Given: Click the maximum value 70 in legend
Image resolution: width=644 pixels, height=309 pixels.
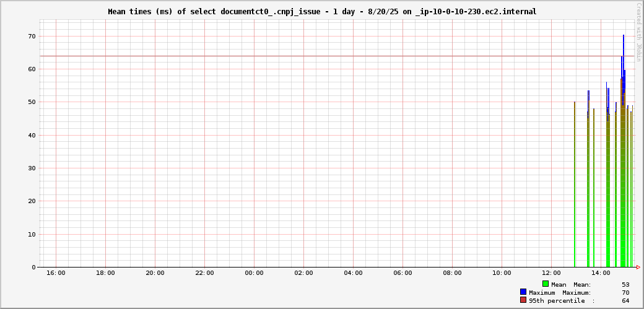Looking at the screenshot, I should [x=625, y=292].
